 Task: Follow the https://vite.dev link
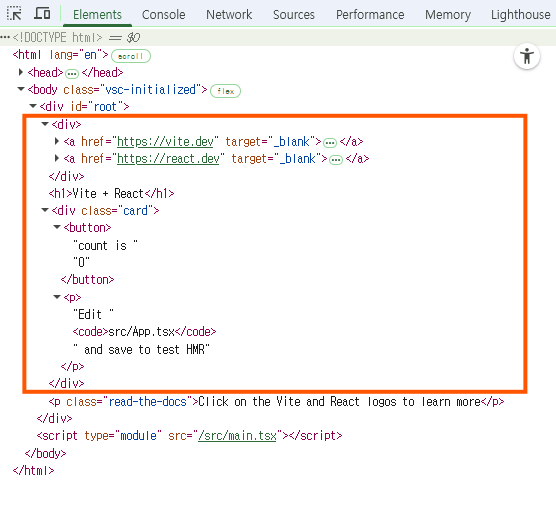(165, 142)
